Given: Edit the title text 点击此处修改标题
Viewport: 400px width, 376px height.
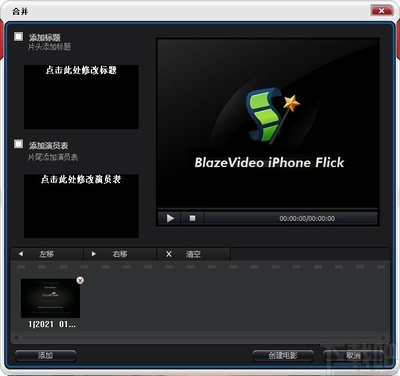Looking at the screenshot, I should 81,70.
